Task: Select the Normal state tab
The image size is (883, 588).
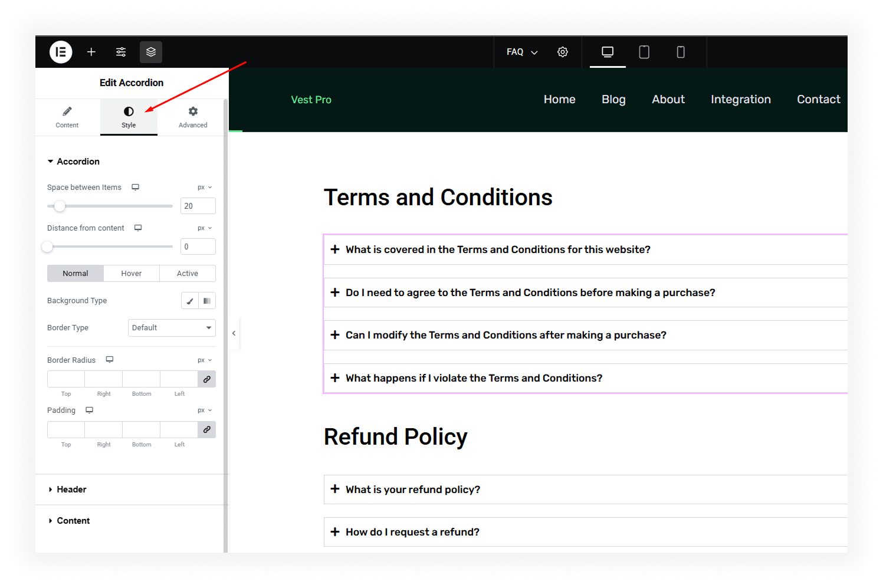Action: point(76,274)
